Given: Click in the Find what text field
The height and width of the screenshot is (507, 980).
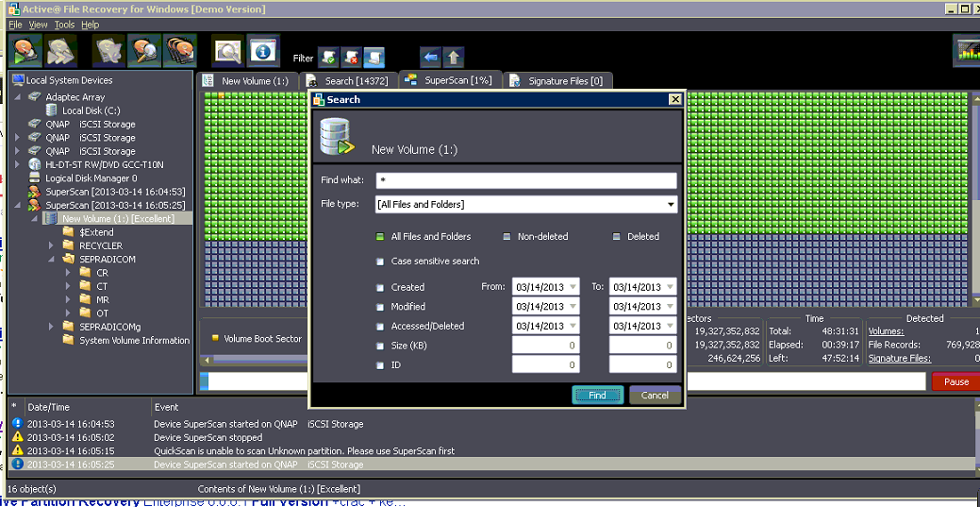Looking at the screenshot, I should [526, 180].
